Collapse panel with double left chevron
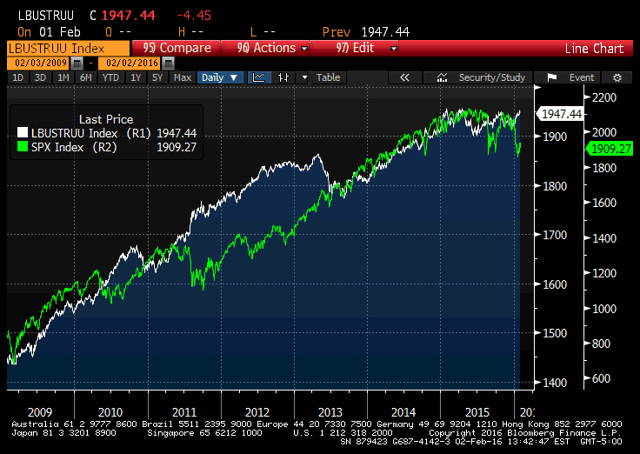The height and width of the screenshot is (454, 640). [404, 78]
